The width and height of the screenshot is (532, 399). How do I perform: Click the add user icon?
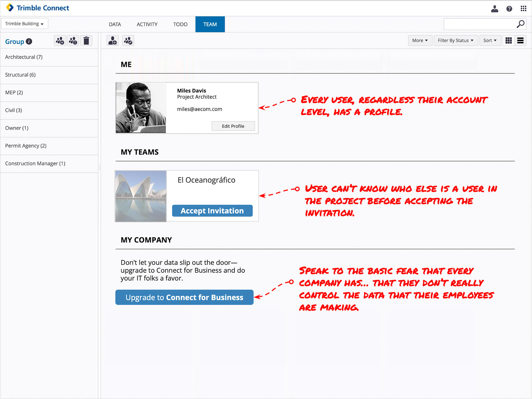point(112,41)
